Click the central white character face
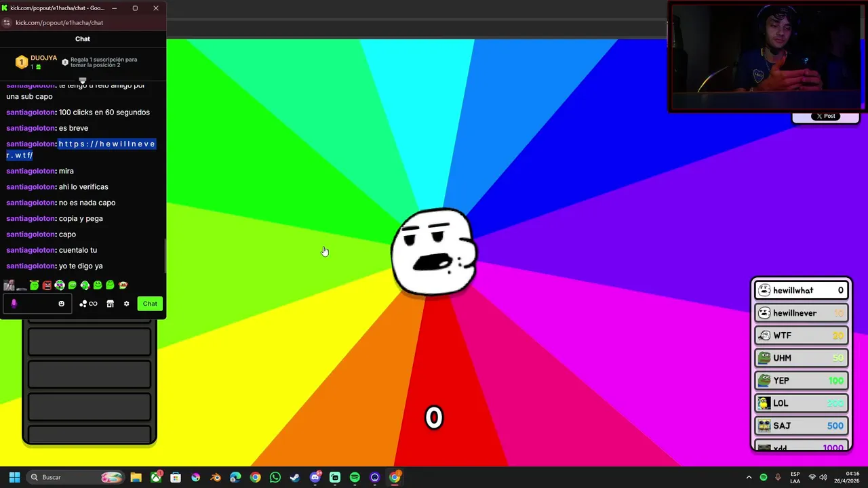Image resolution: width=868 pixels, height=488 pixels. click(434, 252)
